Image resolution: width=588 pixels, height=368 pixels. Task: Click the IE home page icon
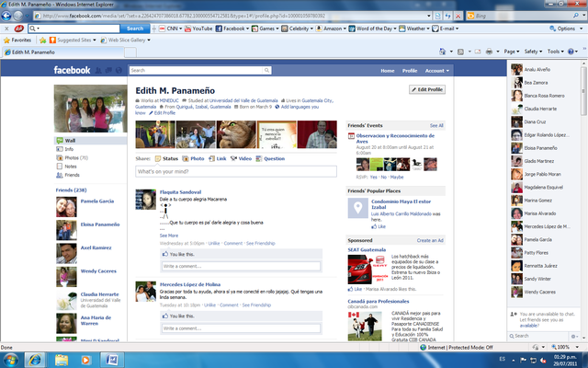tap(443, 52)
